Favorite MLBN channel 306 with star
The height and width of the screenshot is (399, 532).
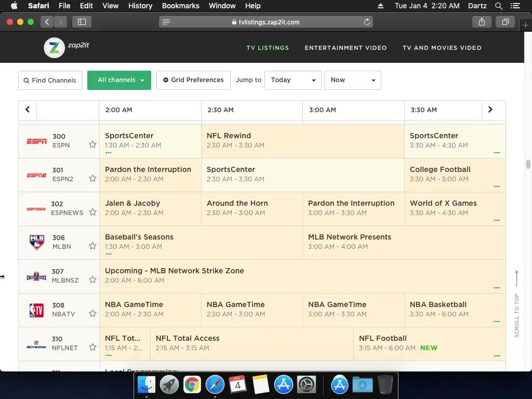(x=92, y=246)
